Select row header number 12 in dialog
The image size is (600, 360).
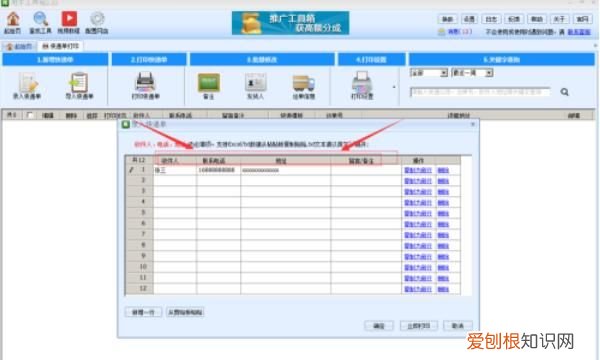coord(140,288)
